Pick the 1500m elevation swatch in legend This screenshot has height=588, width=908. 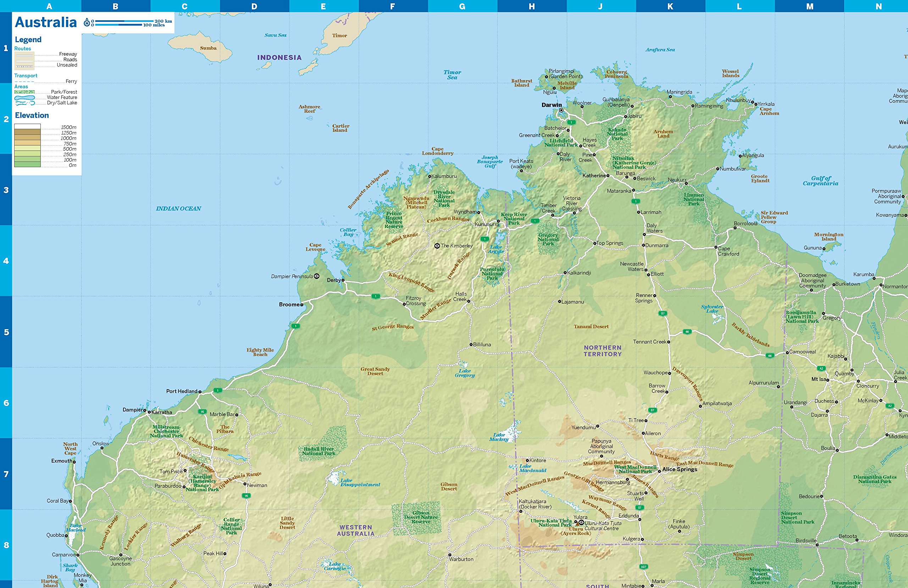pyautogui.click(x=27, y=127)
